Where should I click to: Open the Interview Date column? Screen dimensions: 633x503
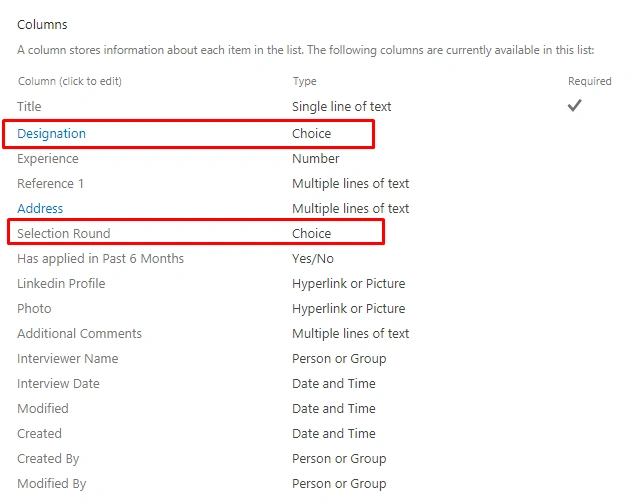(58, 384)
